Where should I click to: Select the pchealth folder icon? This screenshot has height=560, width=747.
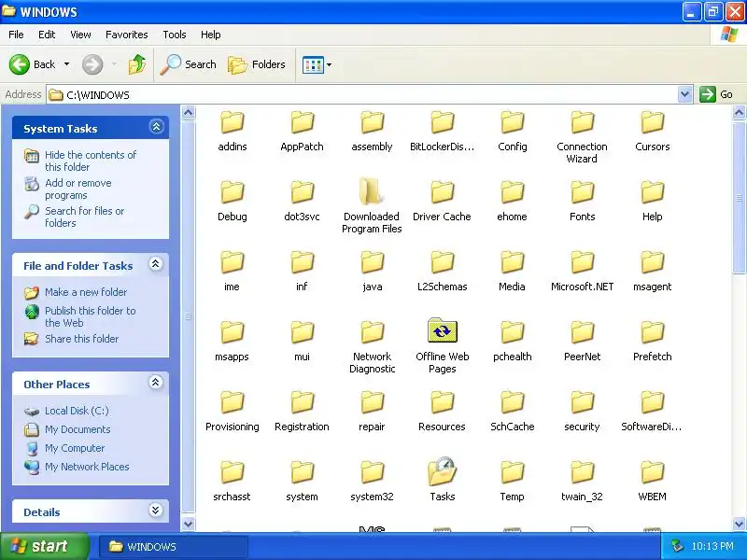[x=512, y=332]
